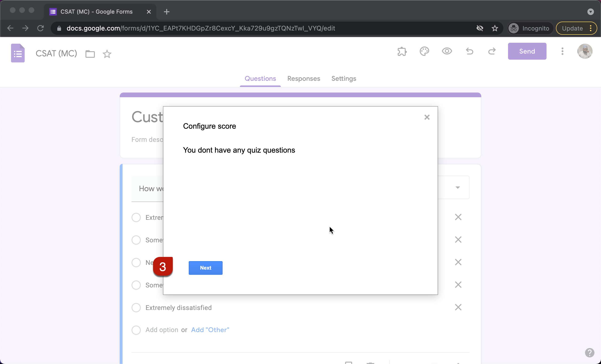Open the Forms home logo
The height and width of the screenshot is (364, 601).
tap(18, 53)
